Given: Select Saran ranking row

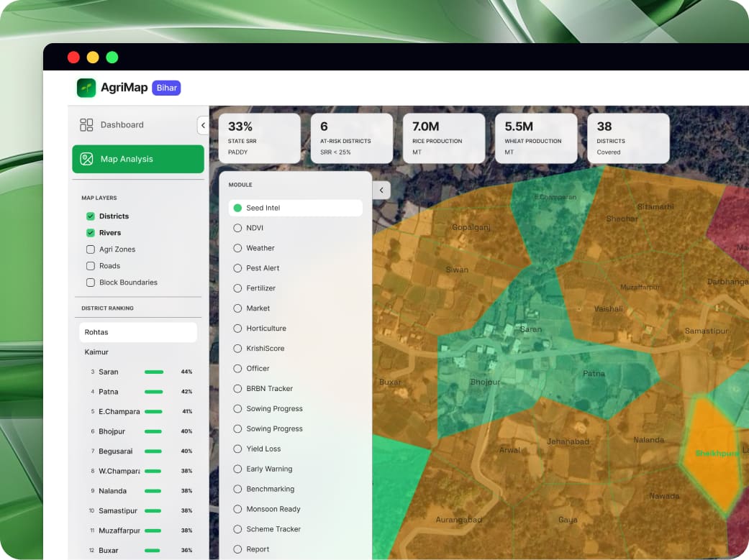Looking at the screenshot, I should 138,372.
